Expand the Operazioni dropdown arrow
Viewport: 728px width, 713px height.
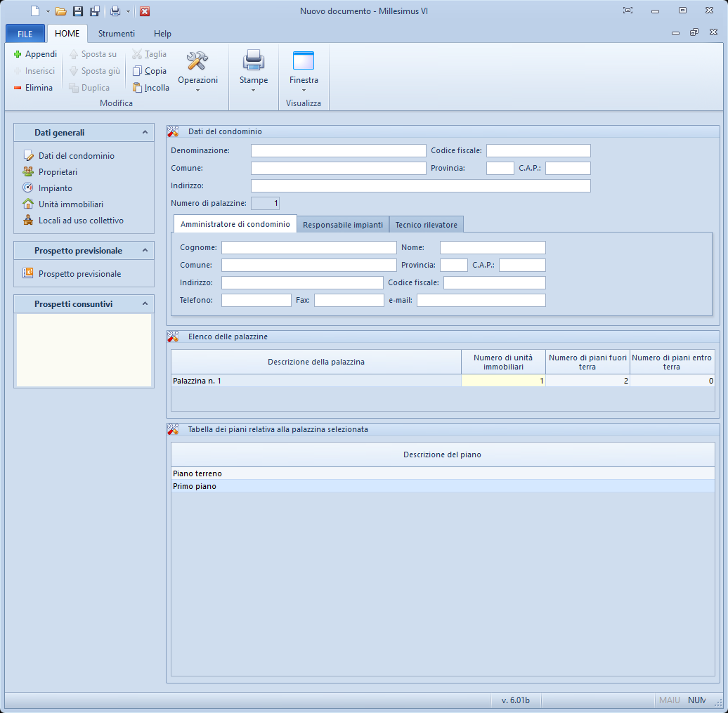(197, 91)
